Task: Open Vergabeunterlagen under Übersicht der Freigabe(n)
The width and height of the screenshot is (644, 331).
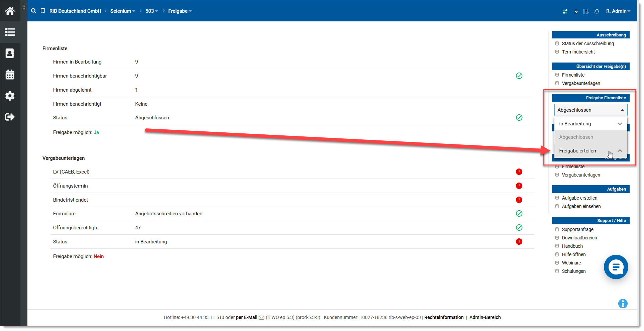Action: (x=581, y=83)
